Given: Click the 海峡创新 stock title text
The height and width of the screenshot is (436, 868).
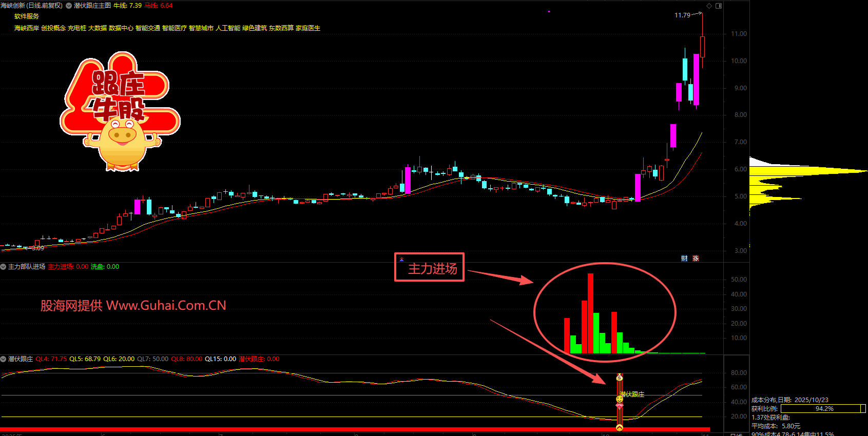Looking at the screenshot, I should 13,6.
